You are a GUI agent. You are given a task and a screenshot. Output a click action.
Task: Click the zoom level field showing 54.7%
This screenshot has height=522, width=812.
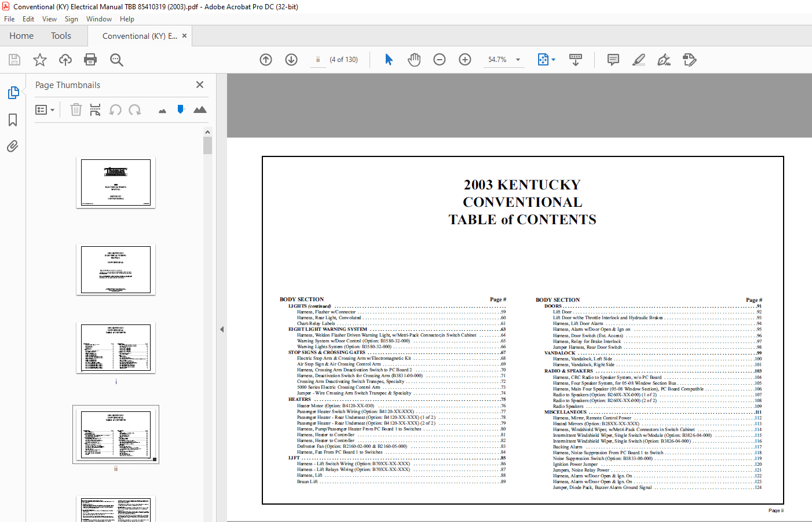coord(498,60)
